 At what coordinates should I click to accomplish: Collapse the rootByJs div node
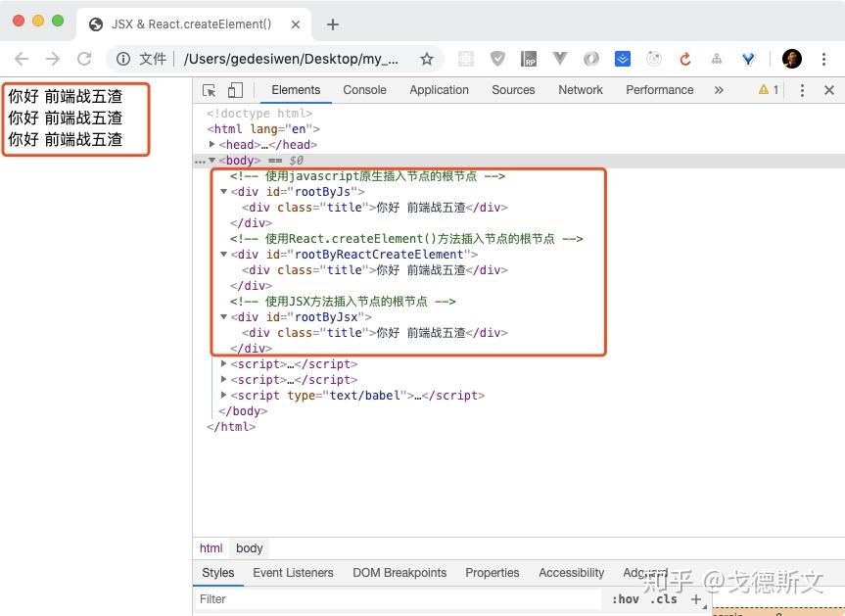pos(224,191)
